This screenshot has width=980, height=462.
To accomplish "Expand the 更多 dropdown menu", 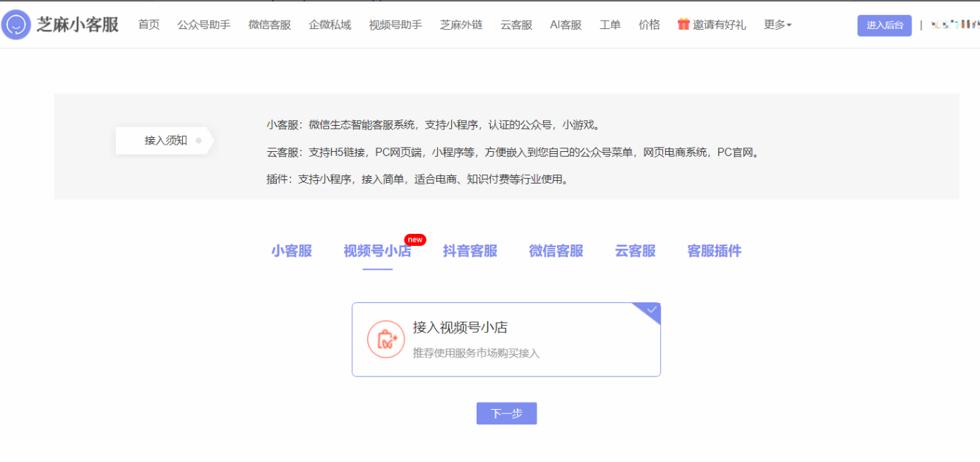I will point(777,25).
